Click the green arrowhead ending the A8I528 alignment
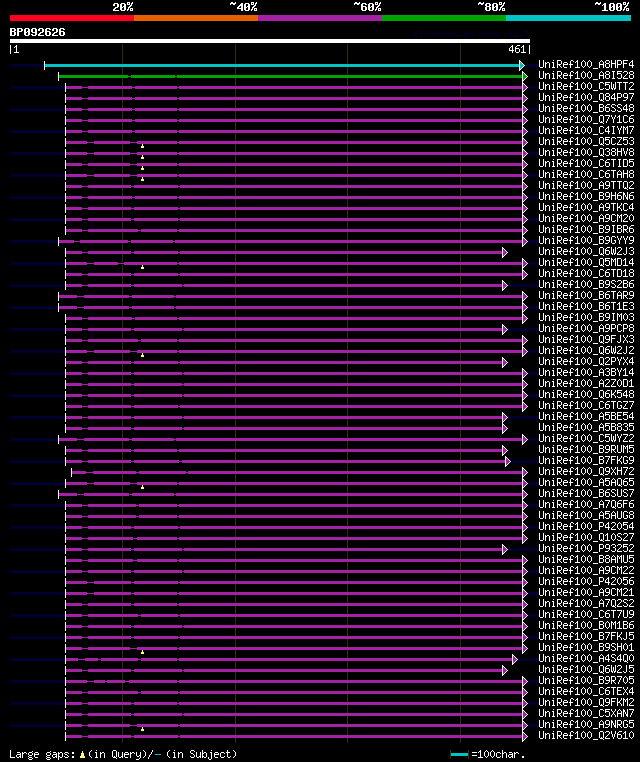 point(525,76)
